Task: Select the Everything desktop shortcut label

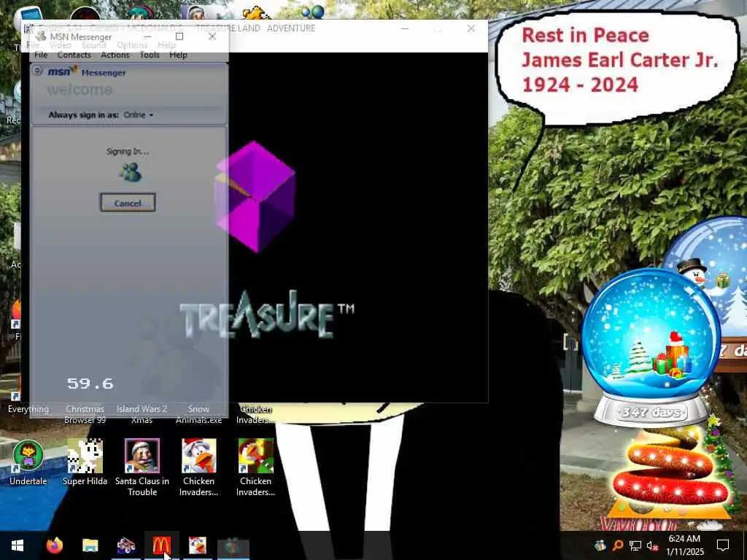Action: pos(28,409)
